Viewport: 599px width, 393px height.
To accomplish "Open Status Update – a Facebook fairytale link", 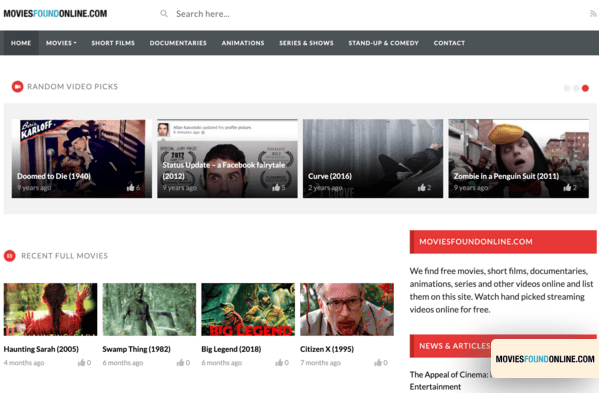I will (223, 170).
